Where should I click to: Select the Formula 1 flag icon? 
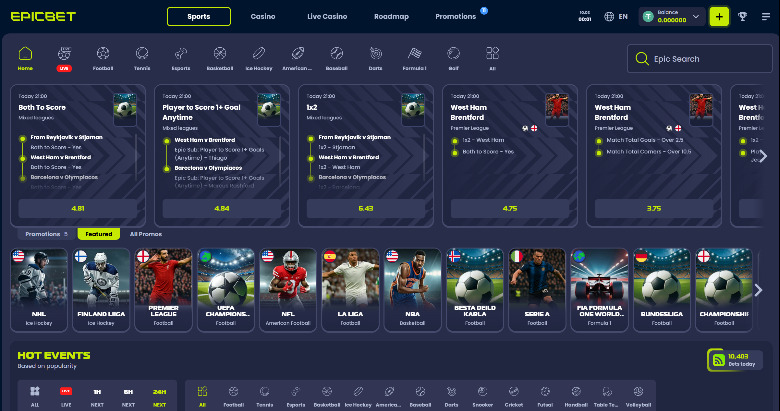pyautogui.click(x=414, y=56)
